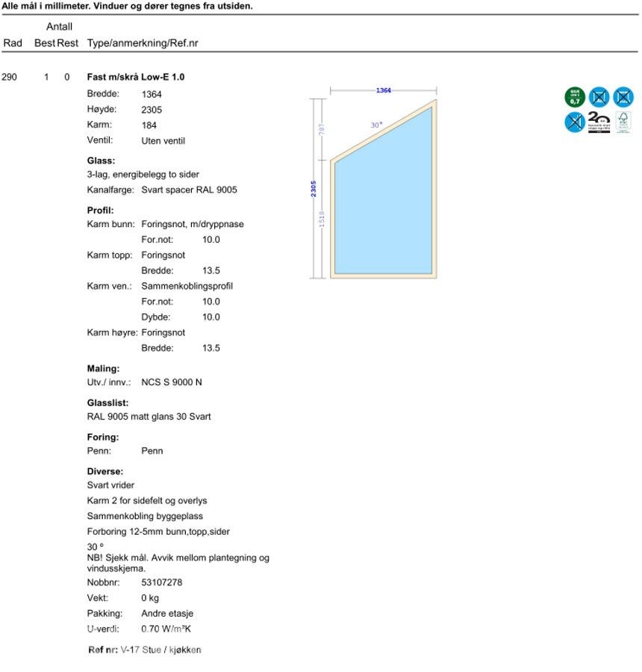Click the reference 'V-17 Stue / kjøkken'

point(160,650)
